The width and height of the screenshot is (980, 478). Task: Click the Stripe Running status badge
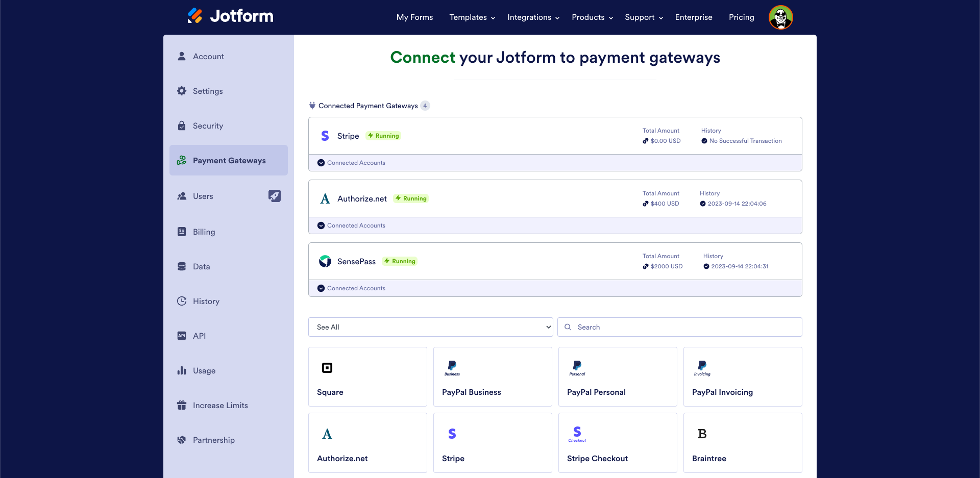pos(383,136)
